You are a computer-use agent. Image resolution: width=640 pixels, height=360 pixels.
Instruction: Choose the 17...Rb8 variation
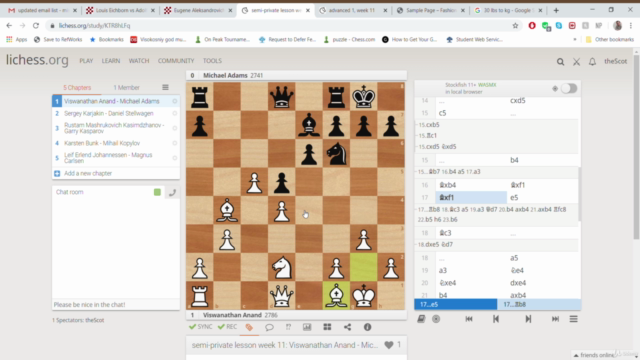coord(539,304)
